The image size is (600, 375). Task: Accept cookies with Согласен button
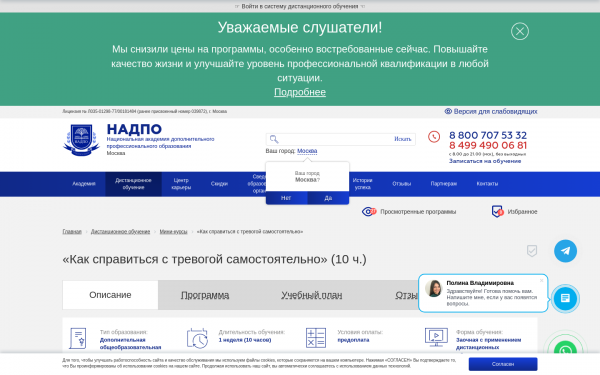tap(503, 364)
